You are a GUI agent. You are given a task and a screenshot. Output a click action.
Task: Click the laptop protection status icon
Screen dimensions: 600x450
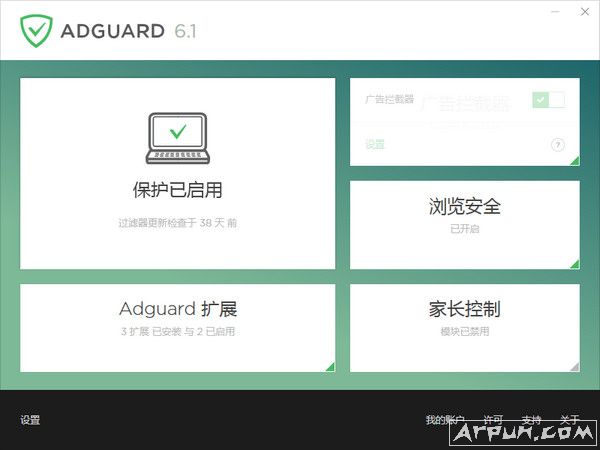(178, 138)
